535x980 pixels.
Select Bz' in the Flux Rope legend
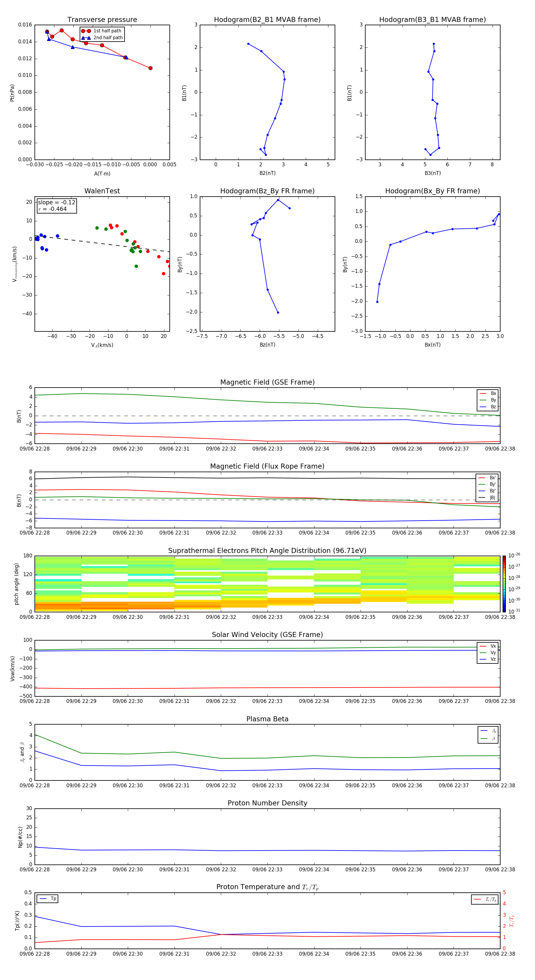click(x=487, y=491)
